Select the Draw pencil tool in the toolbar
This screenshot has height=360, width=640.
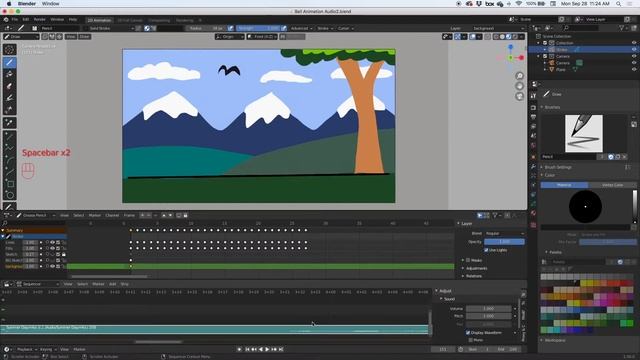click(10, 62)
